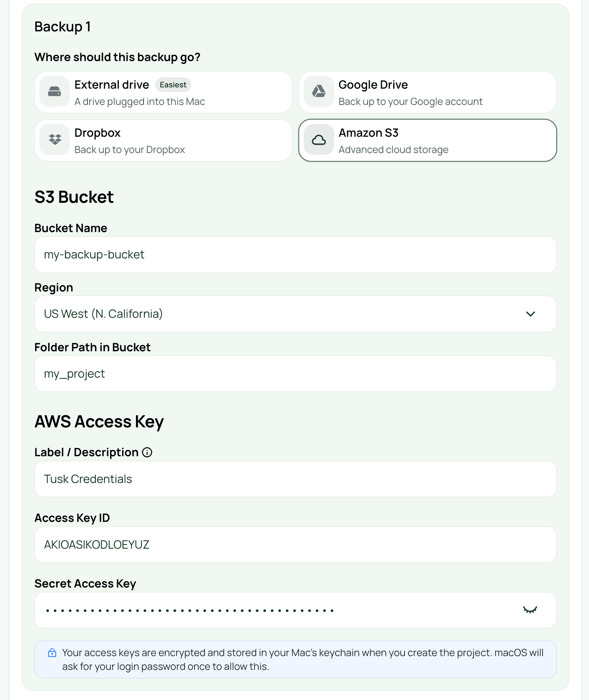Click 'A drive plugged into this Mac' text
589x700 pixels.
click(x=140, y=102)
